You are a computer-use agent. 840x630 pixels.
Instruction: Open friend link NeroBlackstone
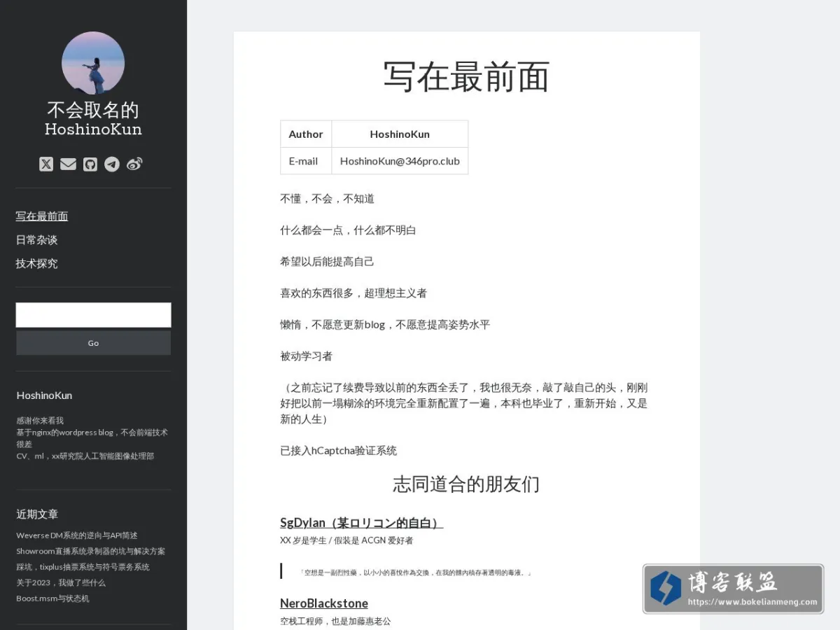[x=324, y=603]
